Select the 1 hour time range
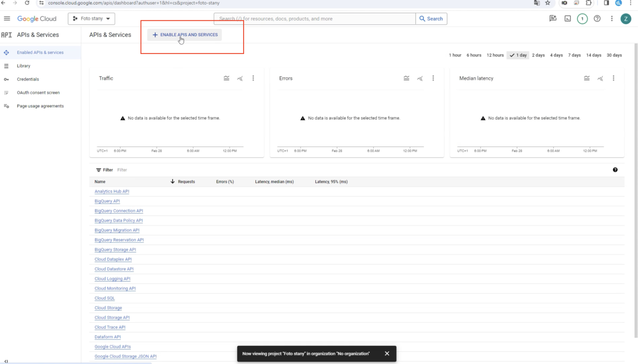Screen dimensions: 638x364 tap(455, 55)
